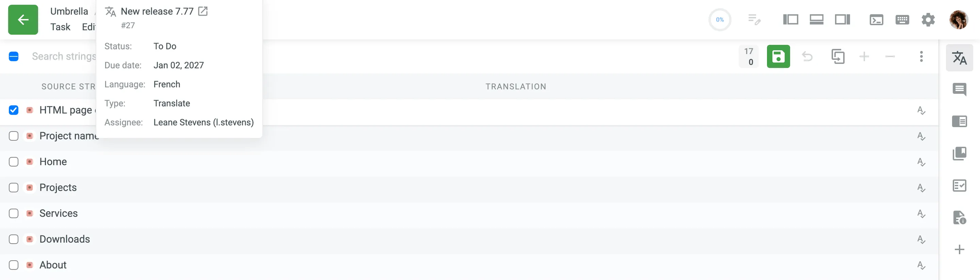
Task: Open the Task menu
Action: tap(61, 27)
